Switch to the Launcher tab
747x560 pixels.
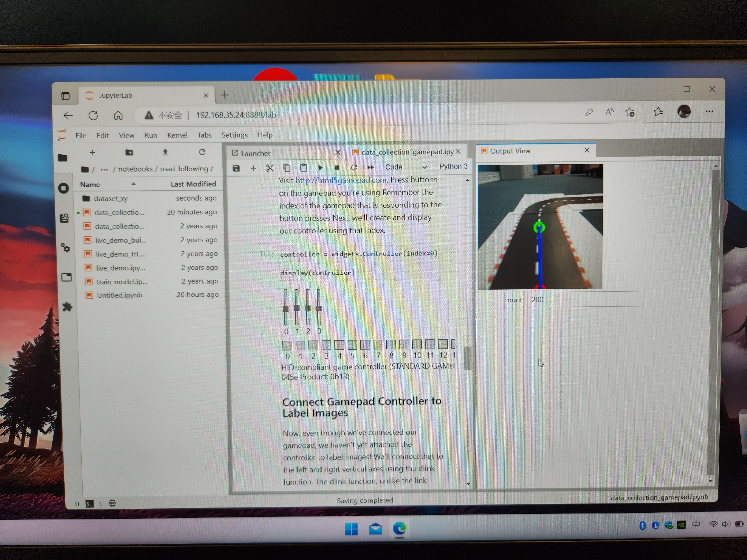click(256, 153)
